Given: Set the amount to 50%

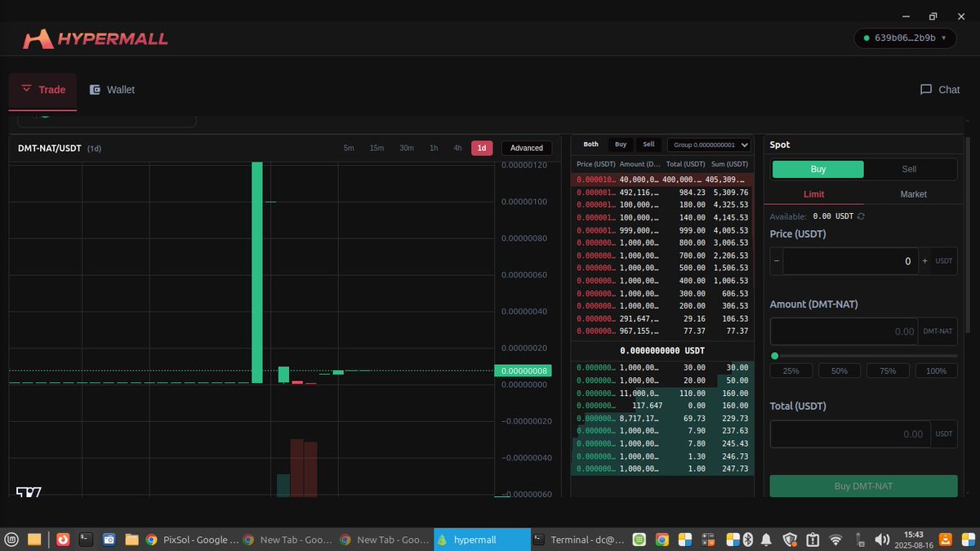Looking at the screenshot, I should pos(840,371).
